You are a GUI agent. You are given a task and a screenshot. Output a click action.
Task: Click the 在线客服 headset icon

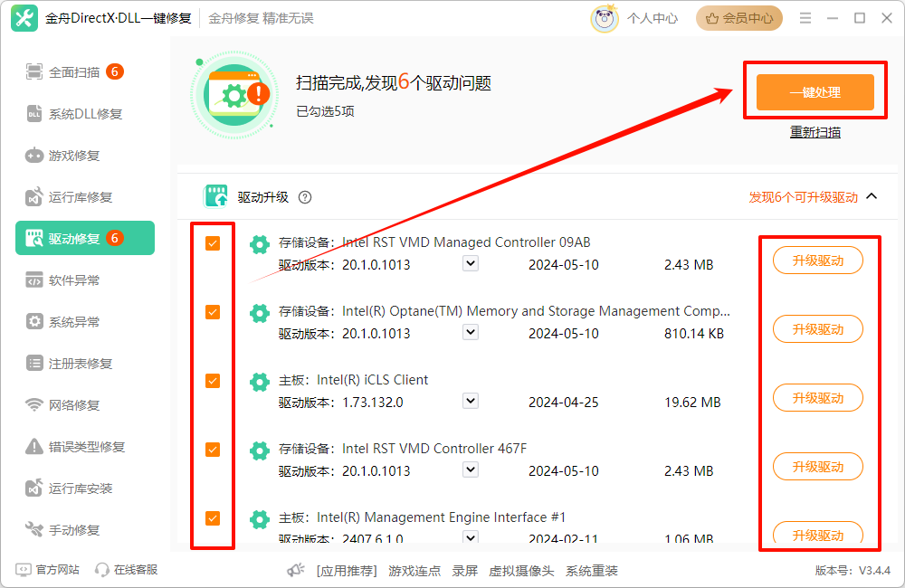coord(102,570)
